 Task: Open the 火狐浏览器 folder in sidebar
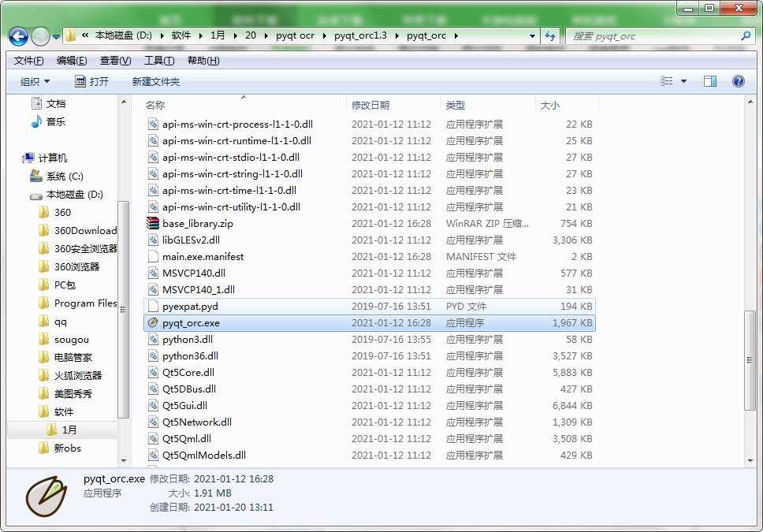[x=78, y=375]
